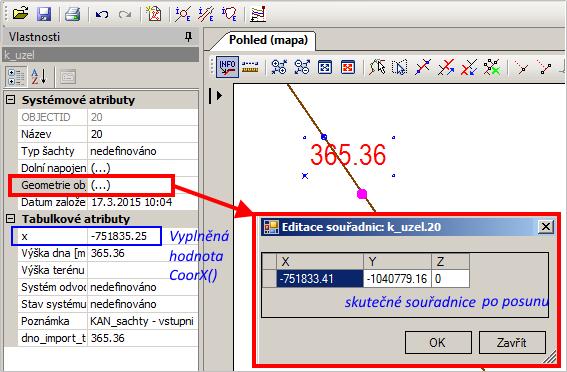The image size is (567, 372).
Task: Click the dno_import_t value 365.36
Action: pyautogui.click(x=142, y=338)
